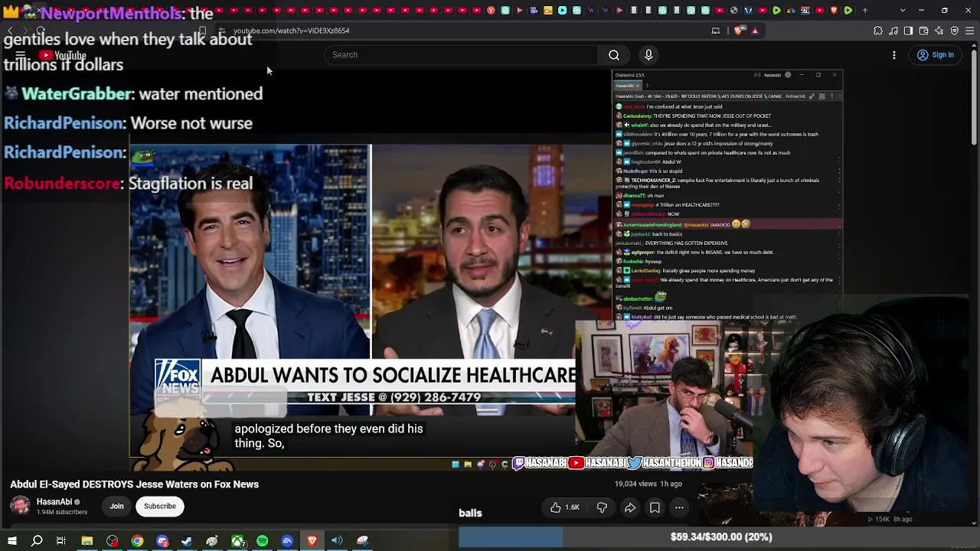Switch to Brave browser on the taskbar
Viewport: 980px width, 551px height.
pos(312,541)
